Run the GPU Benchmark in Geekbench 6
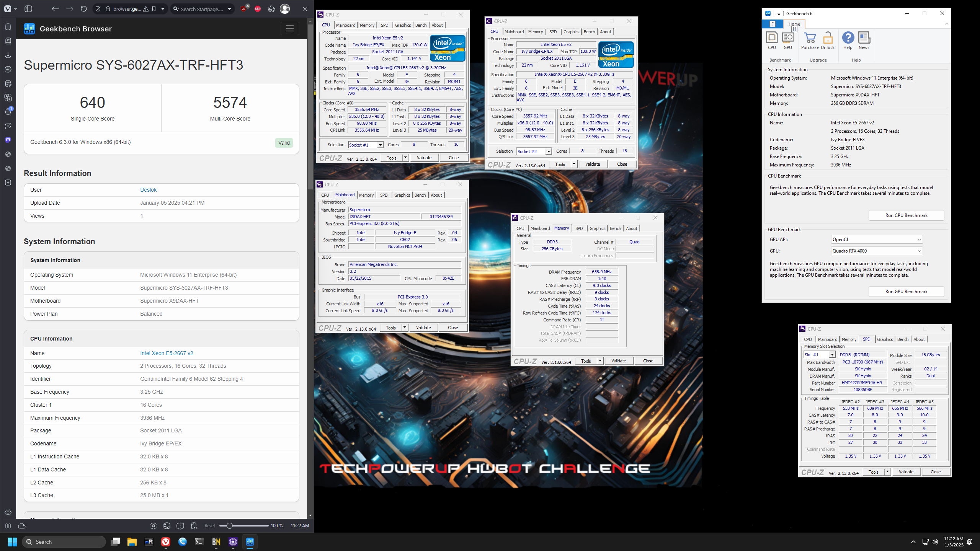The image size is (980, 551). pos(906,292)
